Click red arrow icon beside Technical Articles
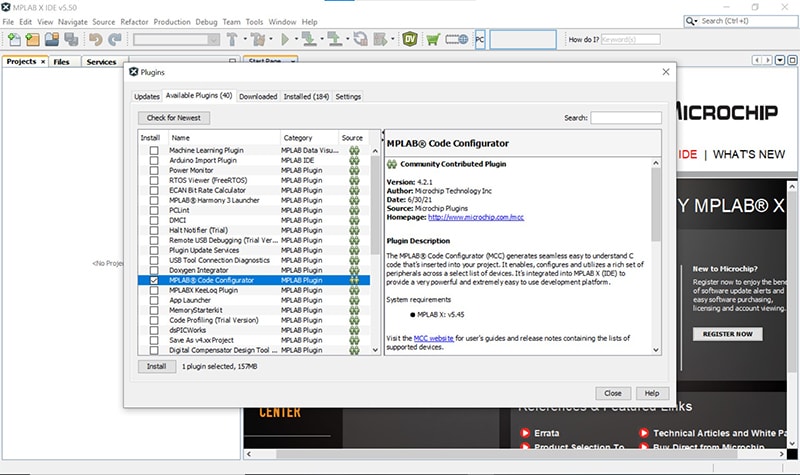The height and width of the screenshot is (475, 800). coord(644,433)
